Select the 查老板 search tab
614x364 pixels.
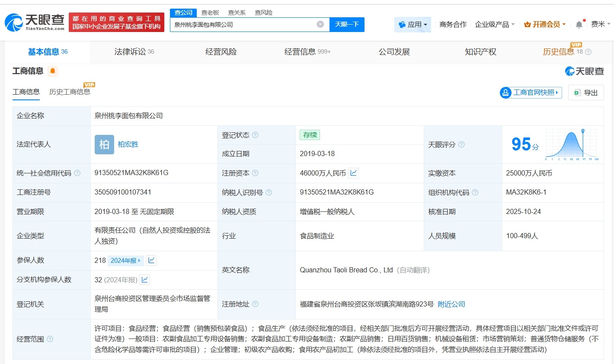[210, 13]
